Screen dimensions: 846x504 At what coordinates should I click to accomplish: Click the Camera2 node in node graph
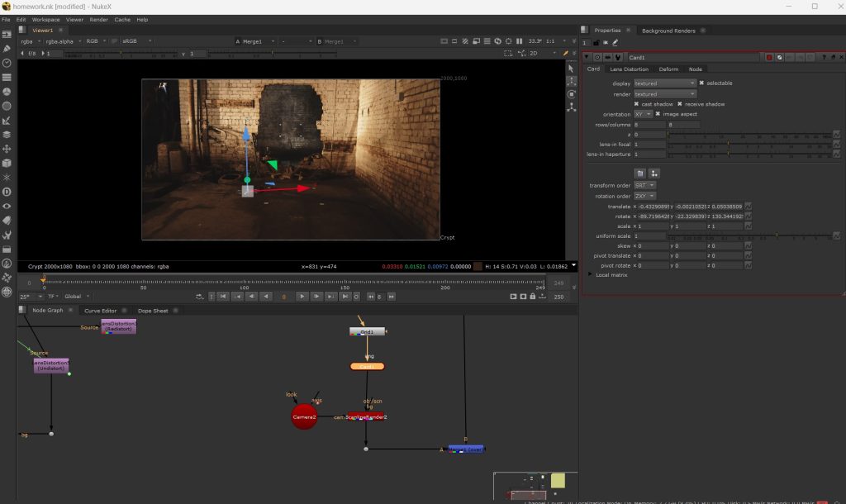pyautogui.click(x=304, y=417)
